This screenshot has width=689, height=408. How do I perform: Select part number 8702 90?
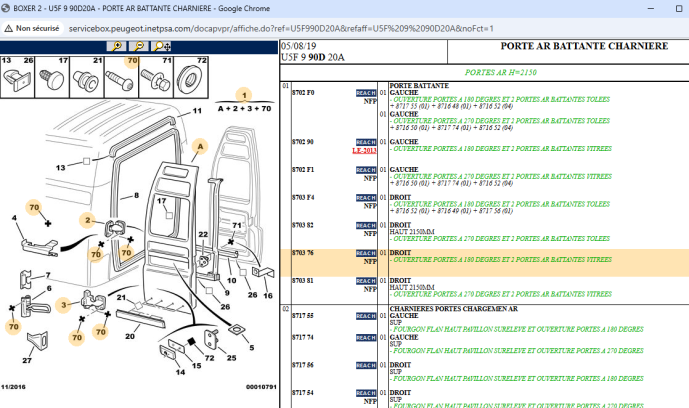coord(303,142)
